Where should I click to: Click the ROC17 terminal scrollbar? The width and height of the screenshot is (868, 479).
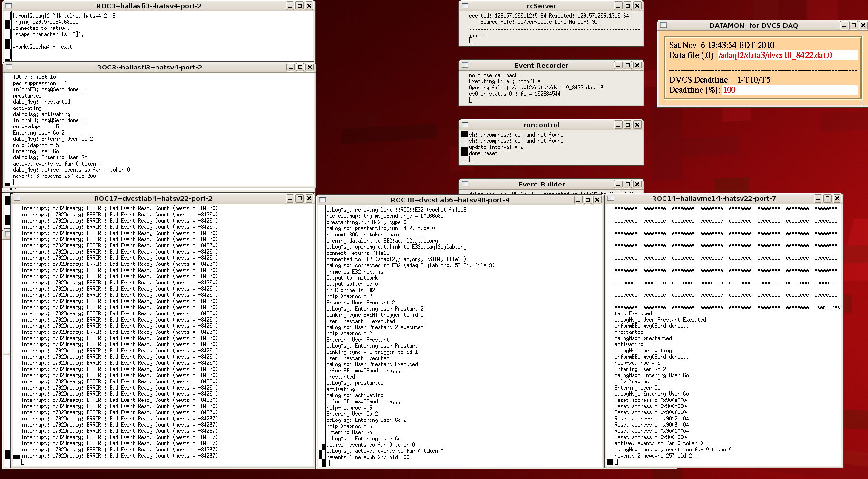tap(16, 335)
